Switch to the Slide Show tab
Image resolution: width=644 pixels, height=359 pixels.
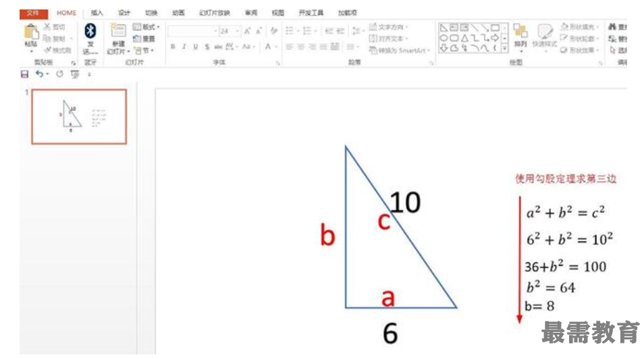215,13
